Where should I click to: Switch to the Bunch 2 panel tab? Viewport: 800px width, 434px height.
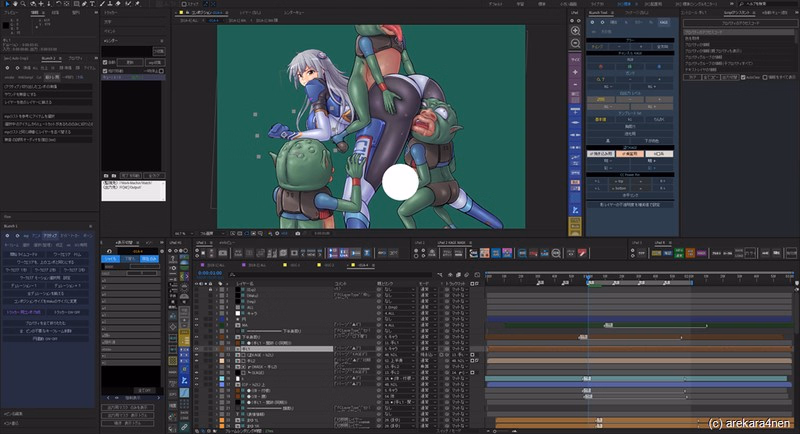[x=49, y=59]
